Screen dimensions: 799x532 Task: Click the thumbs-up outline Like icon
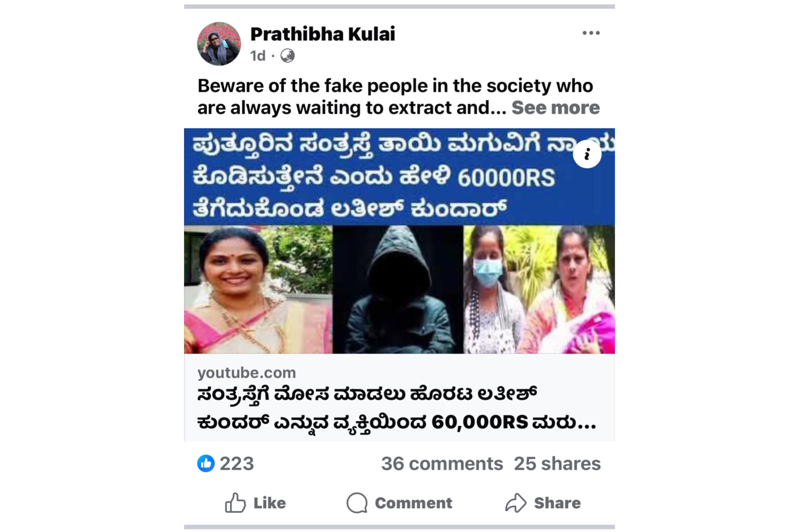click(x=235, y=503)
